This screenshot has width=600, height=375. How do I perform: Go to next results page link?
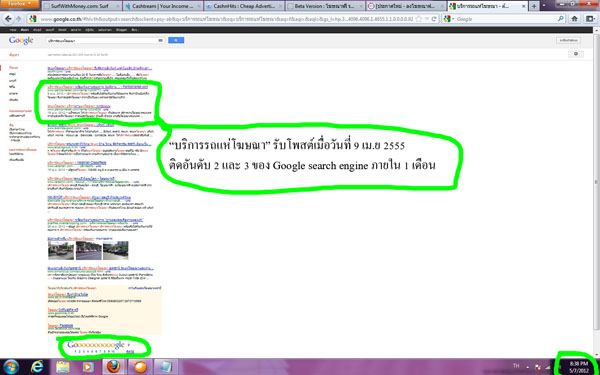point(130,351)
